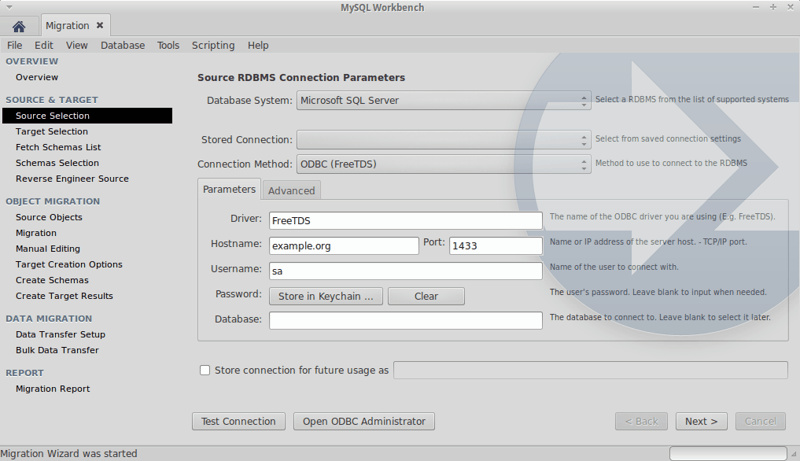The width and height of the screenshot is (800, 461).
Task: Click Store in Keychain button
Action: 325,296
